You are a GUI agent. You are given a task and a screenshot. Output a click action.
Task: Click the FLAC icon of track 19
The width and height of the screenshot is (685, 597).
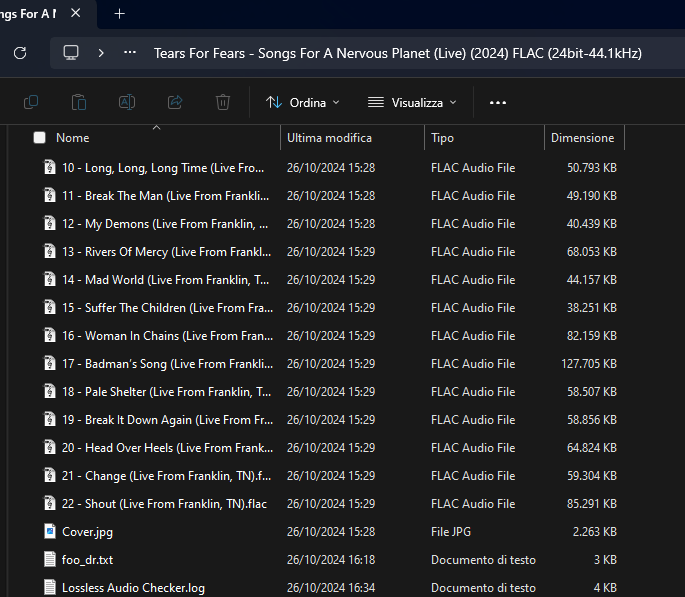[50, 419]
